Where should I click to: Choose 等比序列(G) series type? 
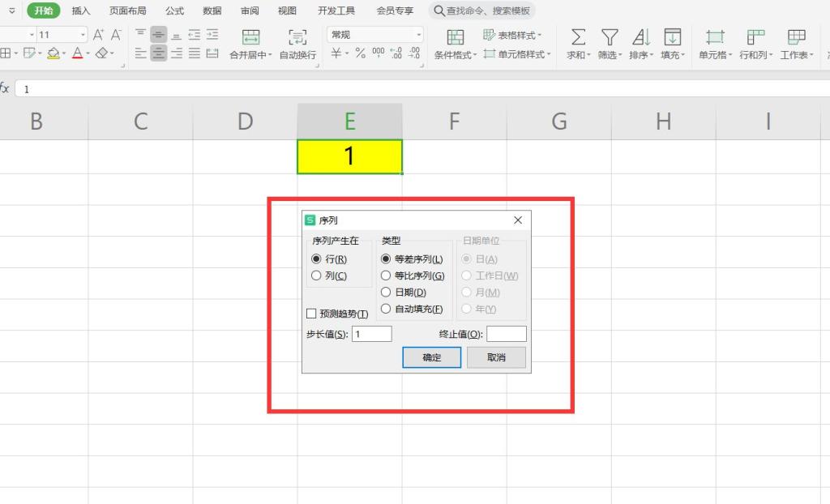coord(386,275)
